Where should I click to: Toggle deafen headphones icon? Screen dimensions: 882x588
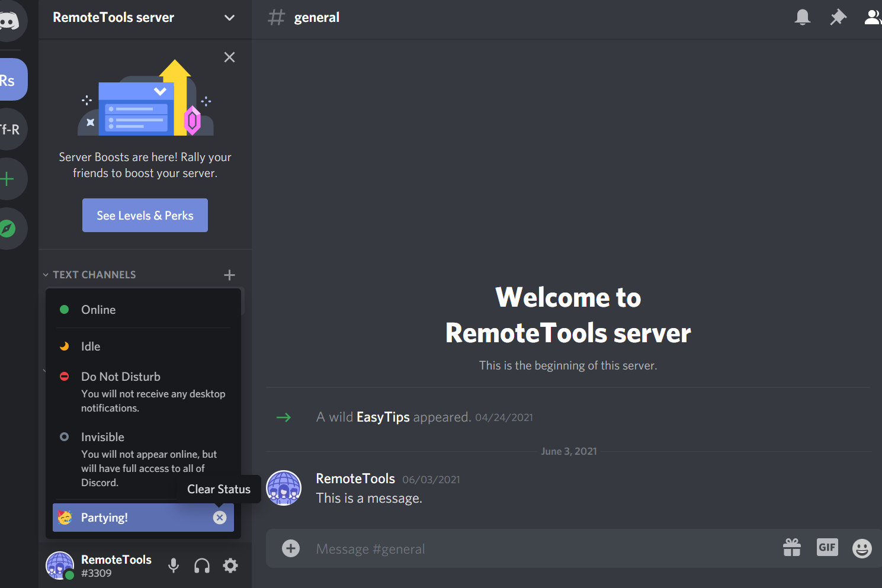202,565
